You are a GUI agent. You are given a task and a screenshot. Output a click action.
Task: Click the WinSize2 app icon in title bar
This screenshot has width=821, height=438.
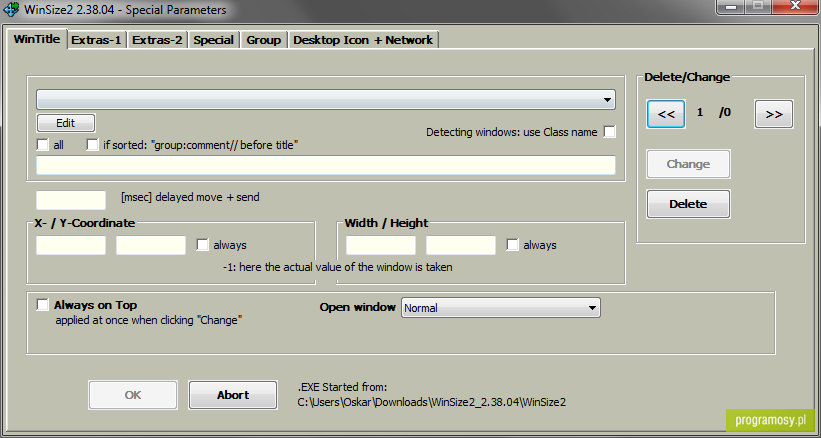[11, 9]
